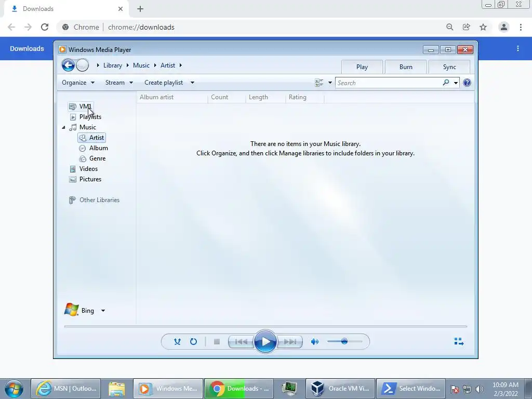This screenshot has height=399, width=532.
Task: Bookmark this tab with the star icon
Action: coord(483,27)
